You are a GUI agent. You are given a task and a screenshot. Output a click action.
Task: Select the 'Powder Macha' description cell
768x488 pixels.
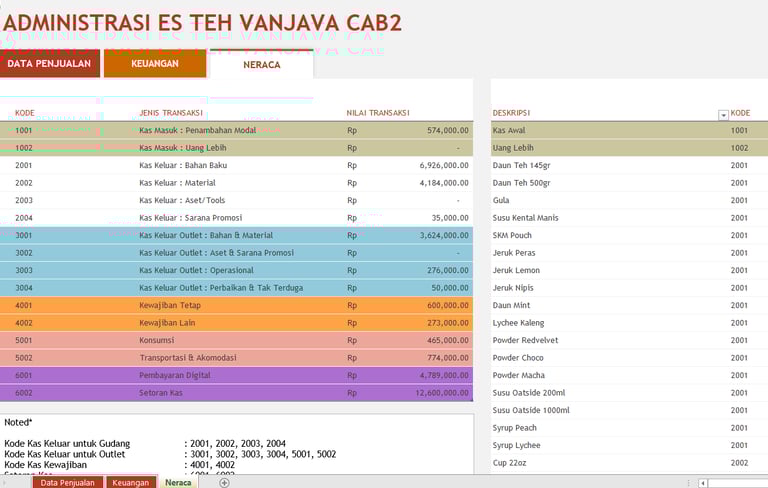click(x=519, y=375)
